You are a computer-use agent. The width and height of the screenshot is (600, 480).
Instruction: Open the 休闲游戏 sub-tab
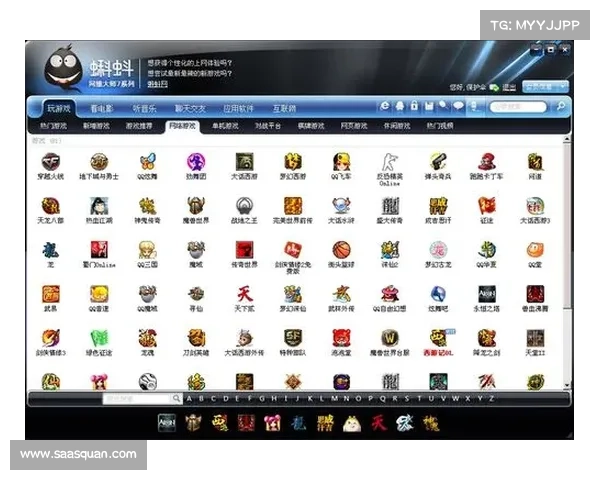[397, 126]
